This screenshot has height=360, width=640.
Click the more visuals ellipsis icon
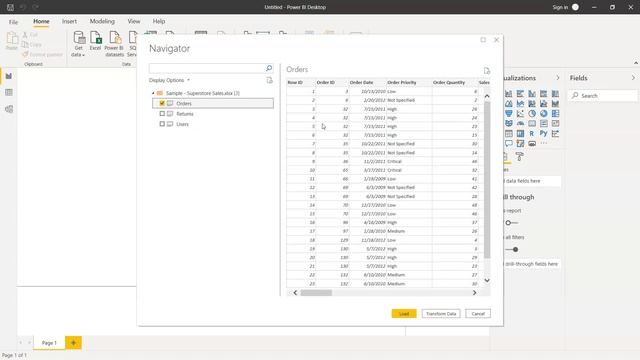coord(544,144)
